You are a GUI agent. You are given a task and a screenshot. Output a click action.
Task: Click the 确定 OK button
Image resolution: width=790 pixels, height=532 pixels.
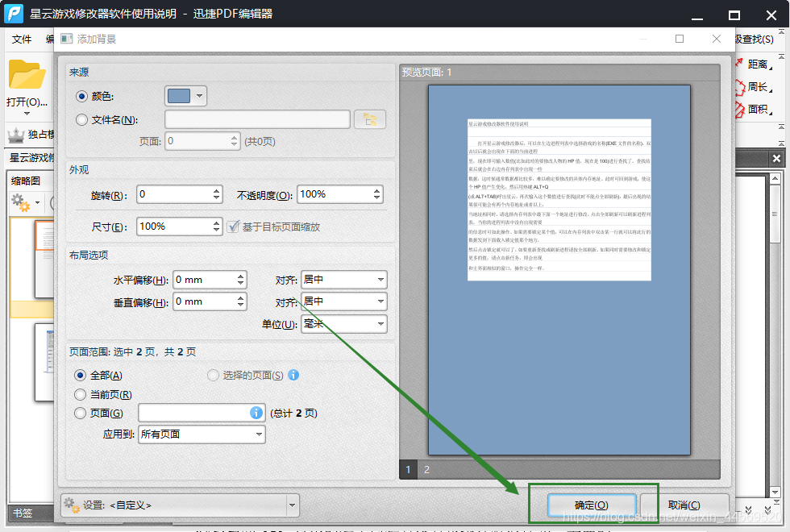(x=592, y=505)
